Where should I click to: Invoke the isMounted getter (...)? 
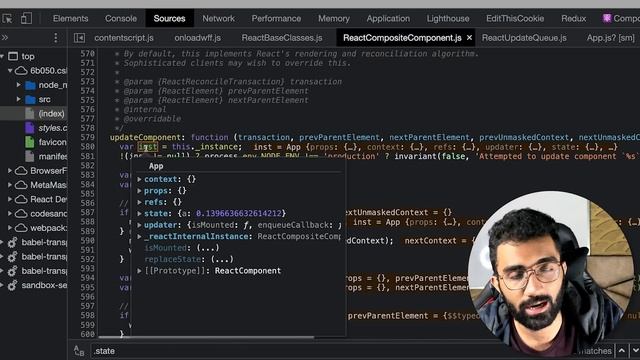click(208, 248)
